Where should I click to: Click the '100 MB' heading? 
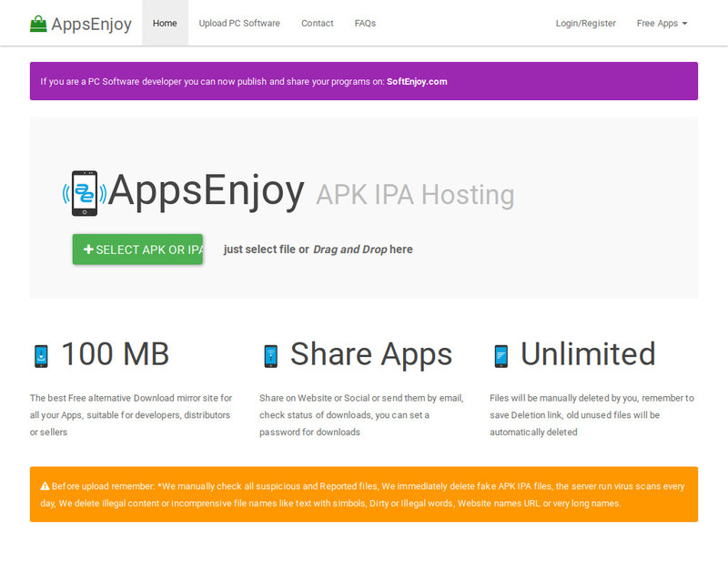[x=116, y=354]
